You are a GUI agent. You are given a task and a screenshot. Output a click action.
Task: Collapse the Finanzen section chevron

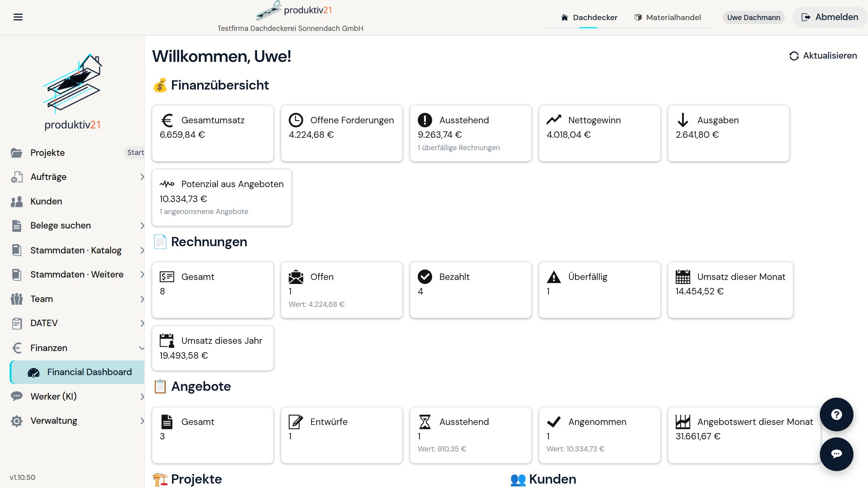coord(141,348)
